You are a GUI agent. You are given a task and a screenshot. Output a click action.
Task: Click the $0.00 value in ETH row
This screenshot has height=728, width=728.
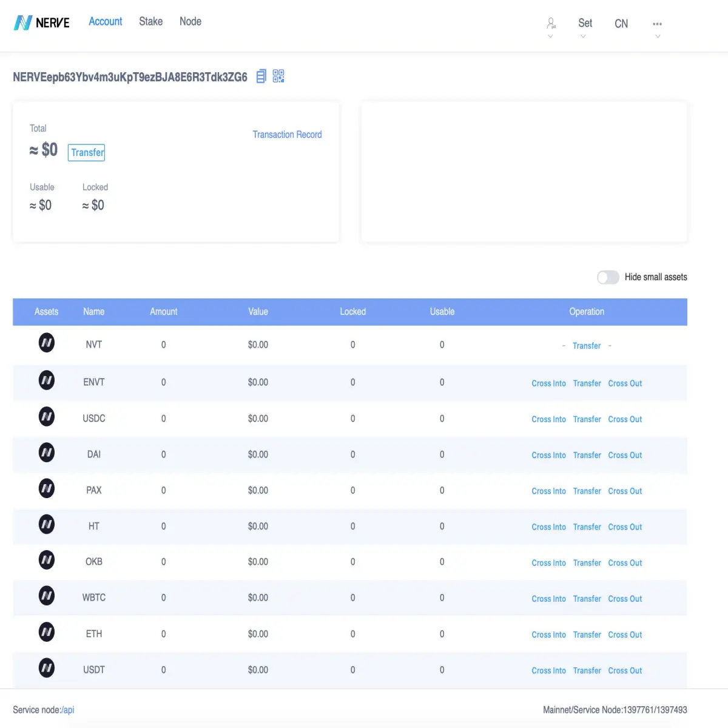point(258,634)
